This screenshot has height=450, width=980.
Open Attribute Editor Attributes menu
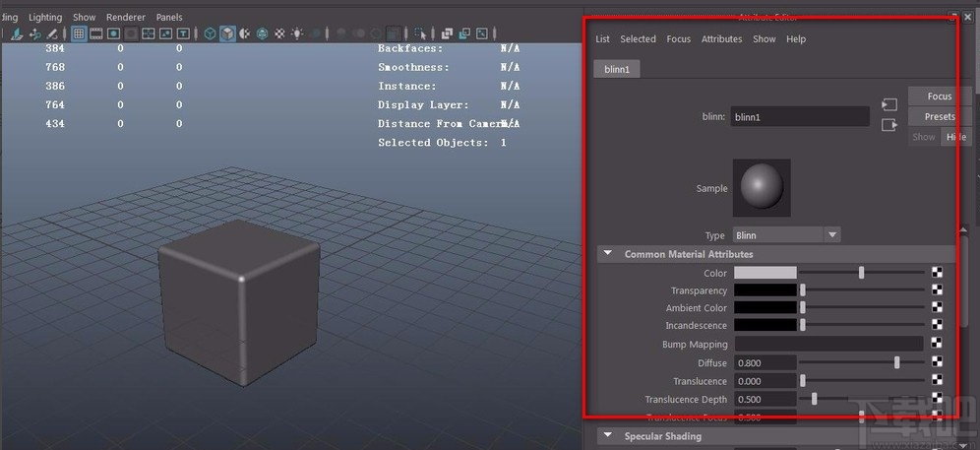[x=722, y=38]
